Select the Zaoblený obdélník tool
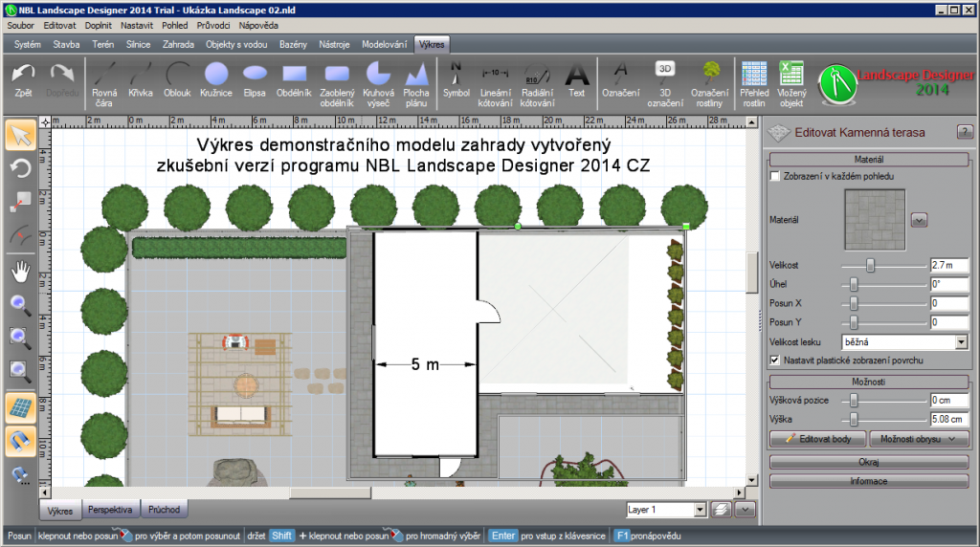The width and height of the screenshot is (980, 547). click(337, 84)
